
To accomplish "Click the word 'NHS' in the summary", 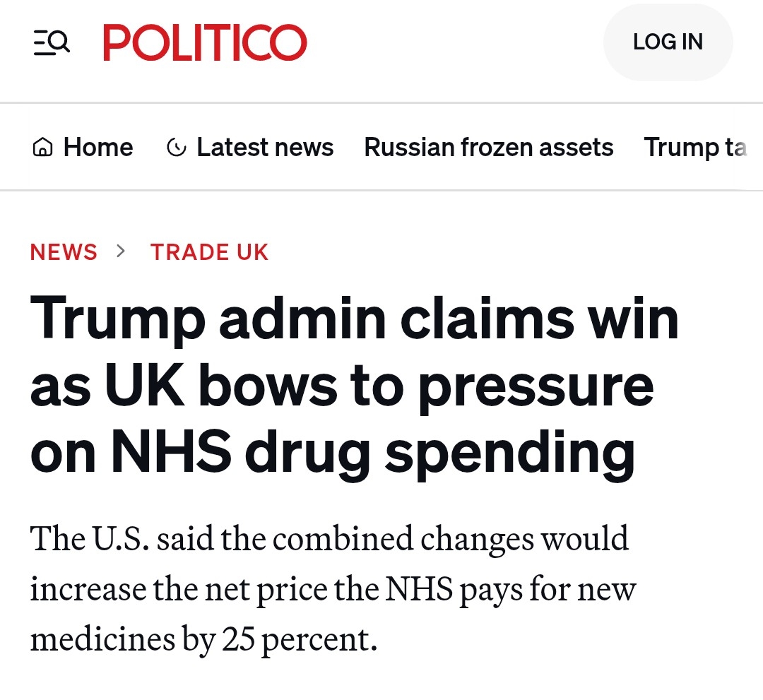I will pyautogui.click(x=419, y=590).
